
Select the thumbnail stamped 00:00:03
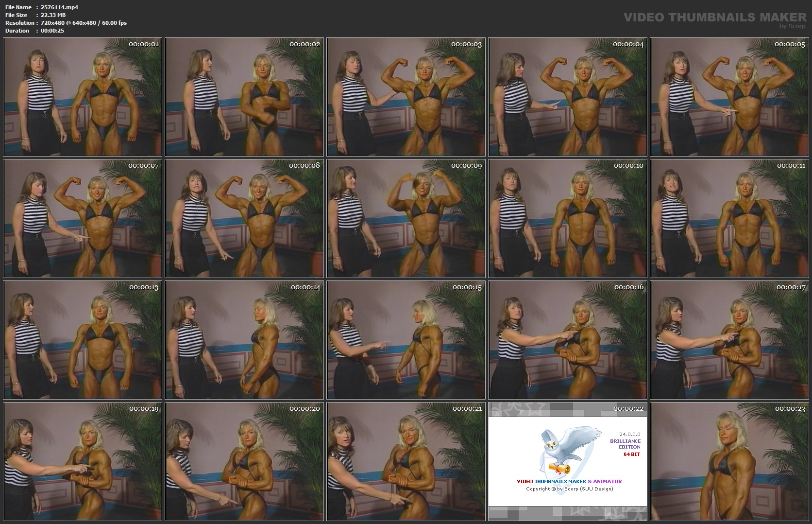coord(406,97)
